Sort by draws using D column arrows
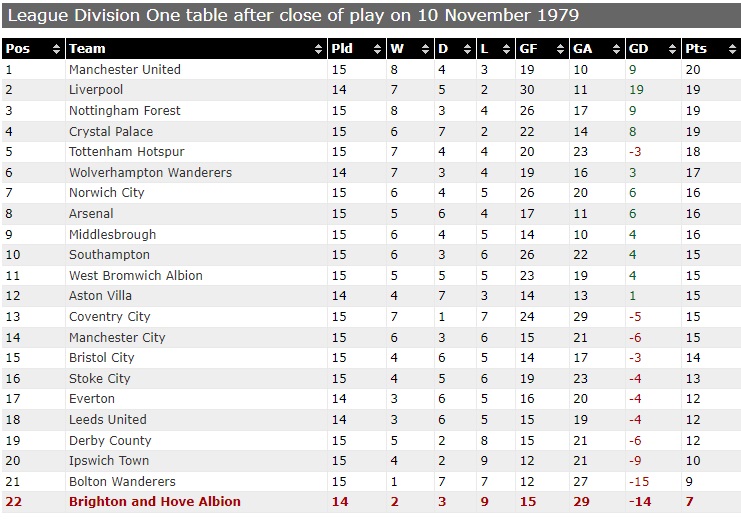The width and height of the screenshot is (741, 520). [x=467, y=49]
